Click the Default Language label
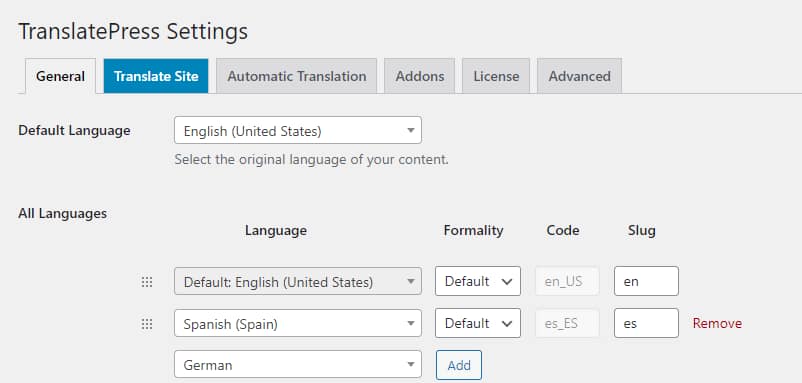This screenshot has height=383, width=802. click(x=74, y=130)
